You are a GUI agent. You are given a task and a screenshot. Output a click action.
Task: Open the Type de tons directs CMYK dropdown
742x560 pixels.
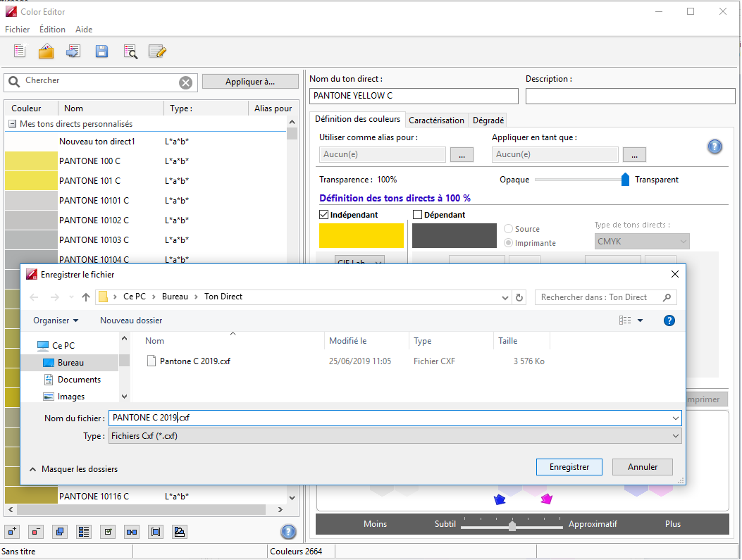pos(642,241)
